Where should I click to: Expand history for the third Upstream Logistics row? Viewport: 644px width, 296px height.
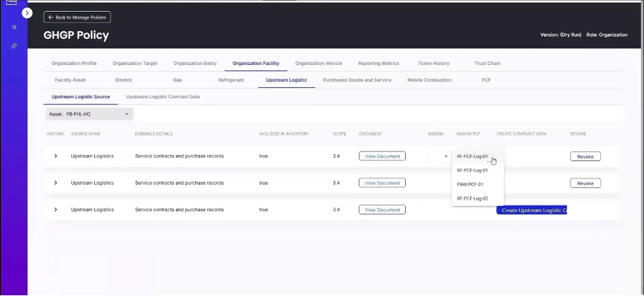coord(55,210)
